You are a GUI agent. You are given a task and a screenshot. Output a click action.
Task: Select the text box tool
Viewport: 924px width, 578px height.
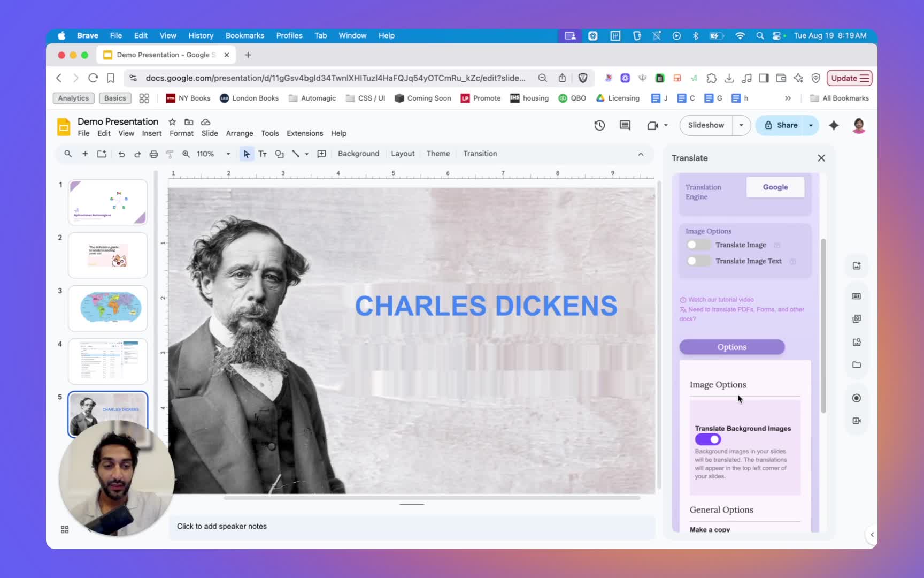263,154
